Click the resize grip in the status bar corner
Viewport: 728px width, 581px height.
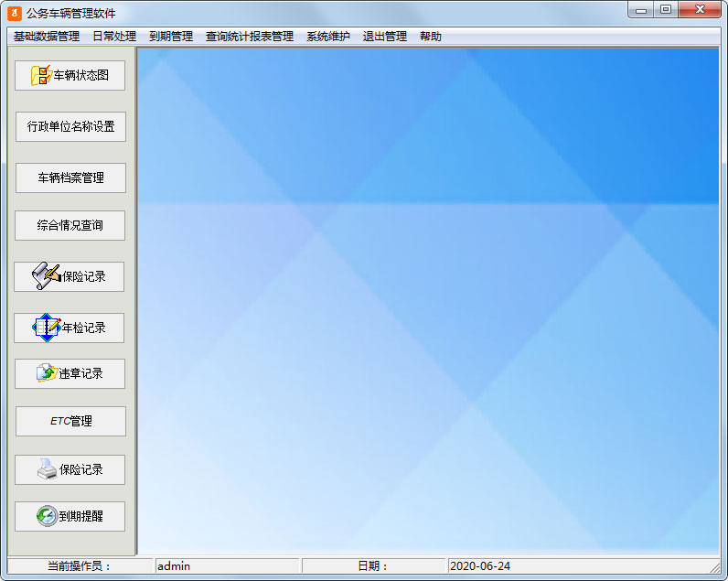(715, 567)
